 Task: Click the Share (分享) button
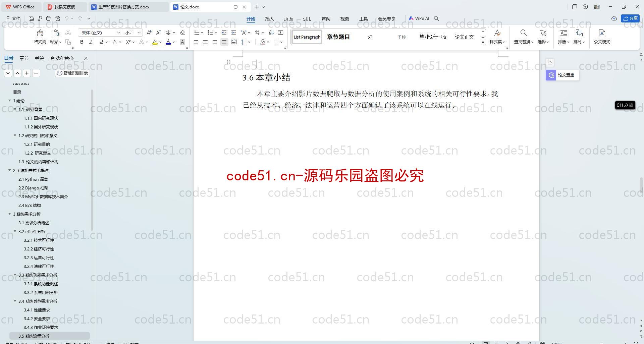[x=630, y=18]
